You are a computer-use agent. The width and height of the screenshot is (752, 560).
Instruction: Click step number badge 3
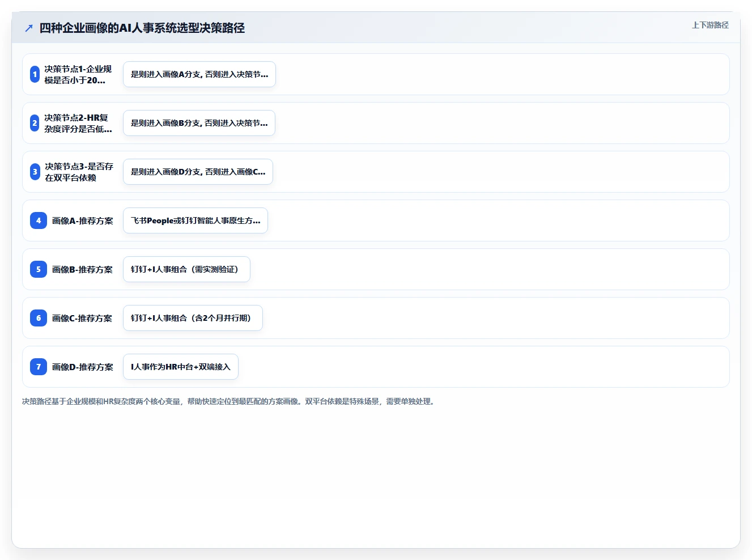point(35,172)
